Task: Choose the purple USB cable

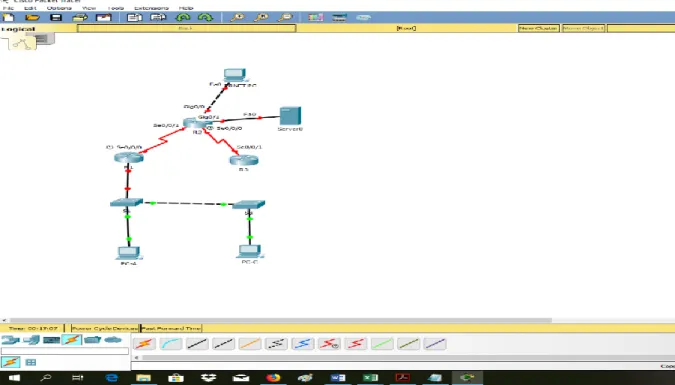Action: (x=435, y=344)
